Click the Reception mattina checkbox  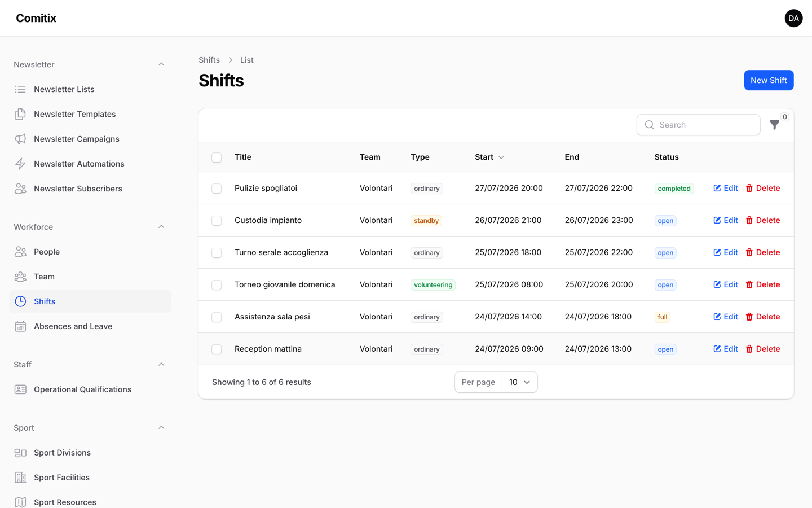217,349
